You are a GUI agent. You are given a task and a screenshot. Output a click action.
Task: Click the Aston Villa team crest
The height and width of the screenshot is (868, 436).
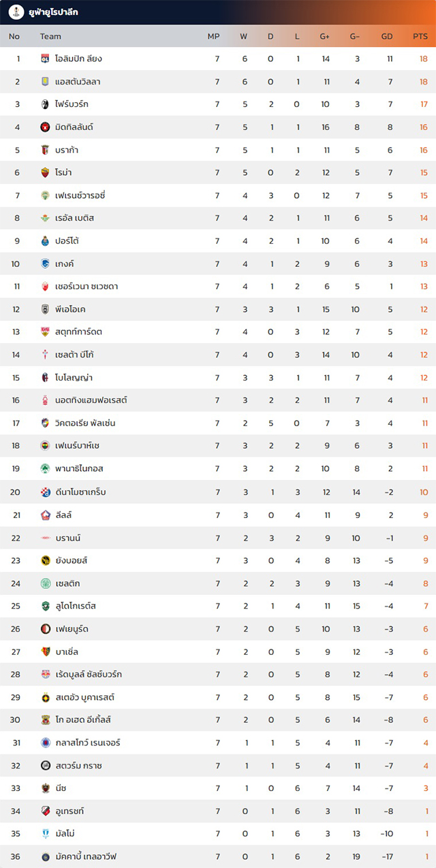[46, 82]
